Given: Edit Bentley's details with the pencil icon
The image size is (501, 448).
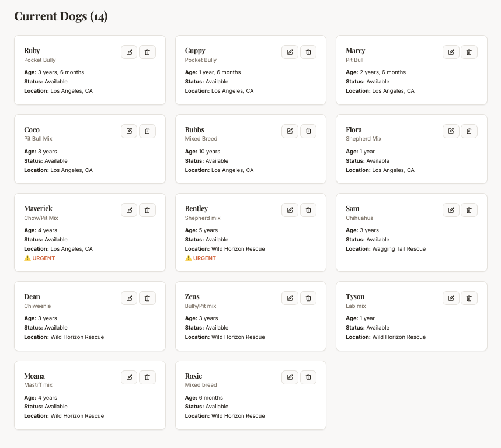Looking at the screenshot, I should [x=290, y=210].
